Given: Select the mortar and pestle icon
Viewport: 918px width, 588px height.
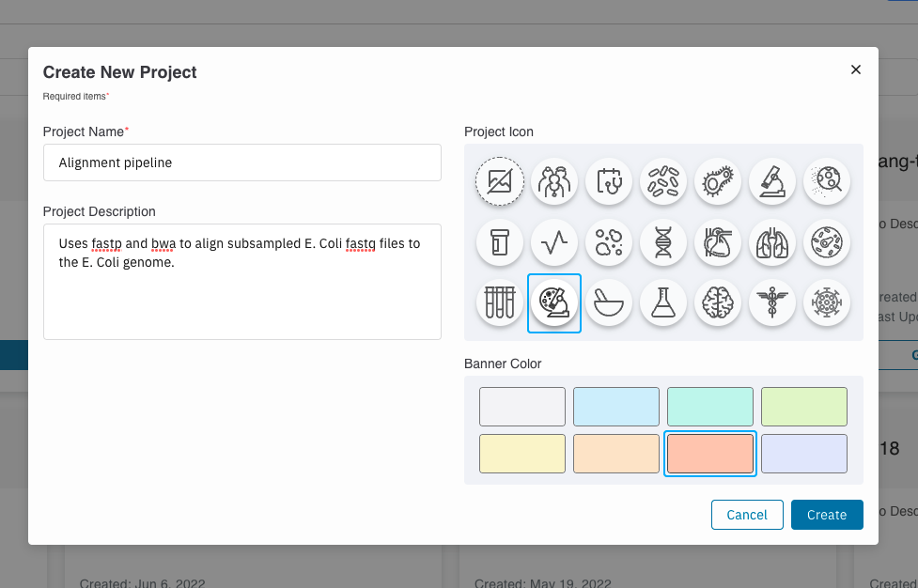Looking at the screenshot, I should click(608, 303).
